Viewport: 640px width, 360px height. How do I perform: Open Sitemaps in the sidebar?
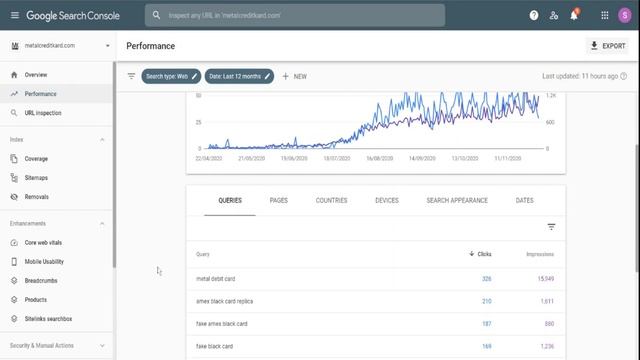click(56, 178)
